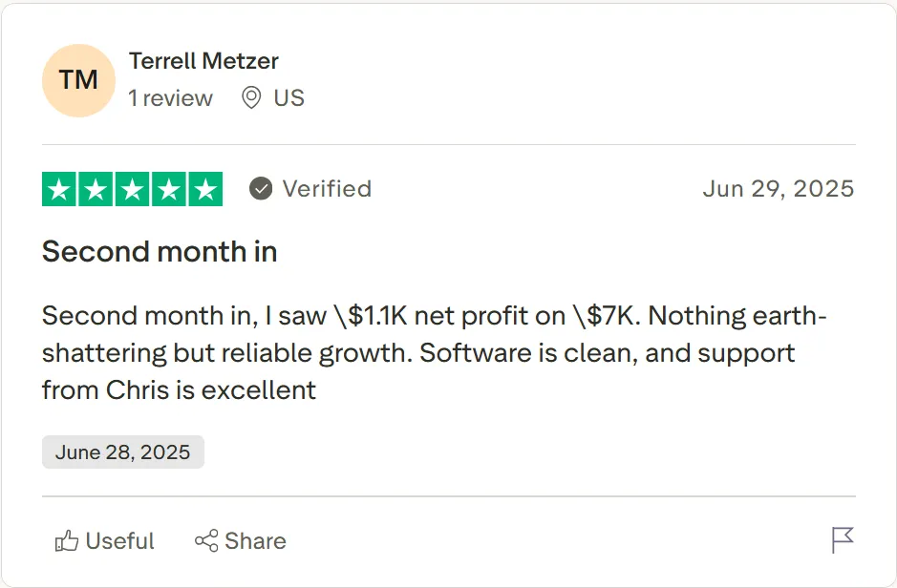The image size is (897, 588).
Task: Click the first green rating star
Action: point(60,189)
